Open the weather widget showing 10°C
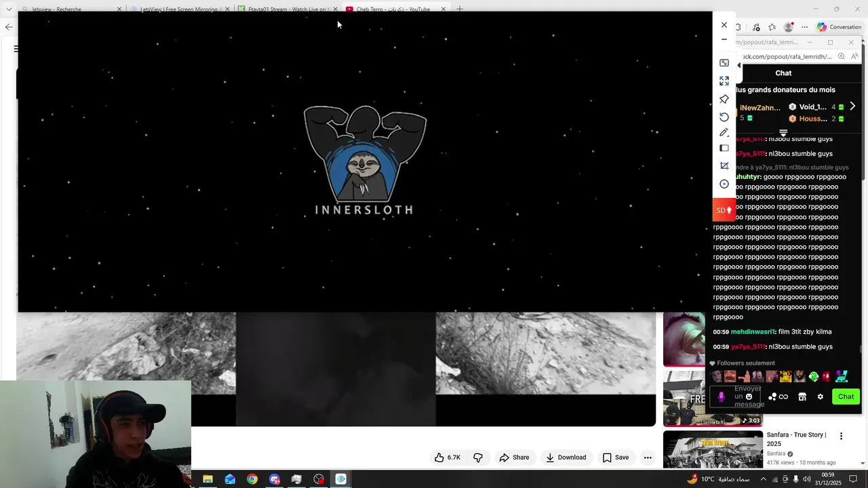The height and width of the screenshot is (488, 868). [x=719, y=479]
